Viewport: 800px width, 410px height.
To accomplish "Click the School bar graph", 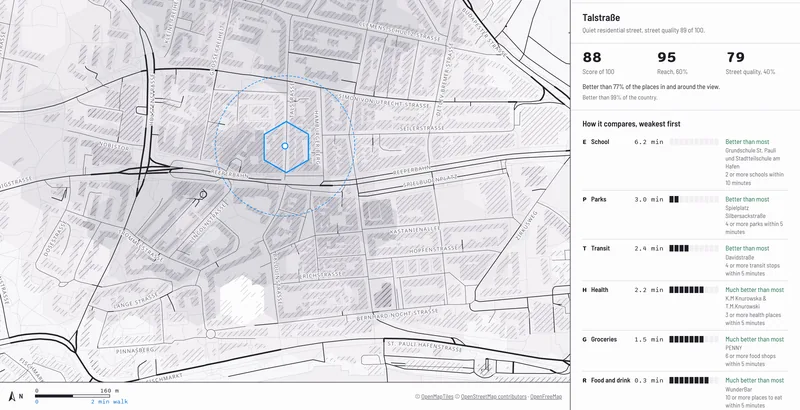I will pyautogui.click(x=694, y=142).
